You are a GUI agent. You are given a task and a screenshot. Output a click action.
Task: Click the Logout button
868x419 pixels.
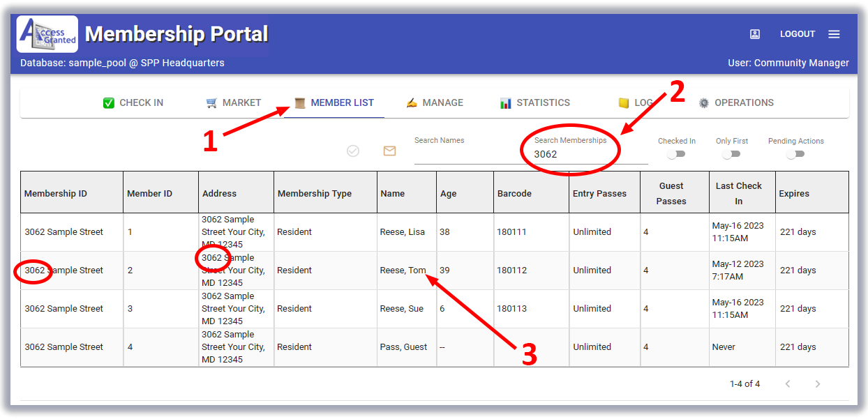(797, 34)
